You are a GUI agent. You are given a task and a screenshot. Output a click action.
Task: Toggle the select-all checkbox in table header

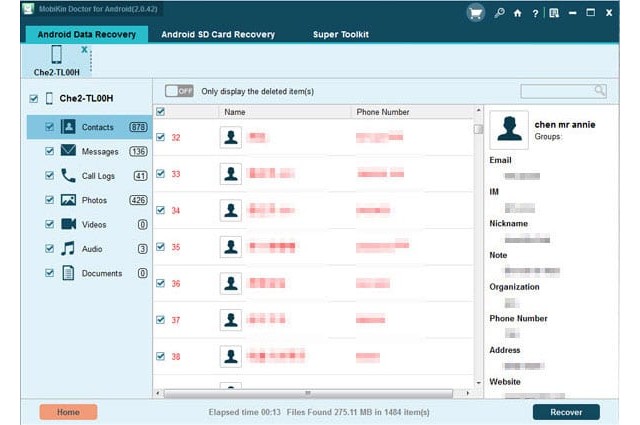pos(160,112)
